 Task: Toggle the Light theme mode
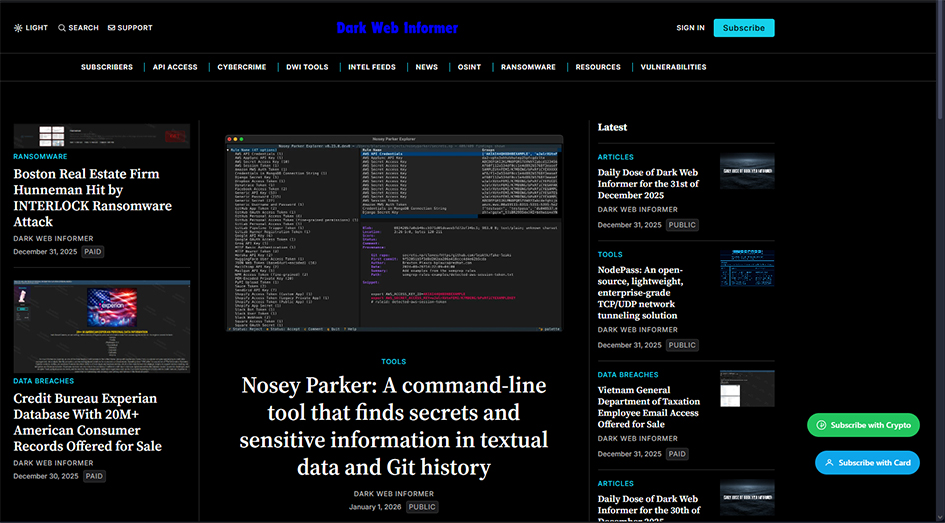click(x=31, y=28)
